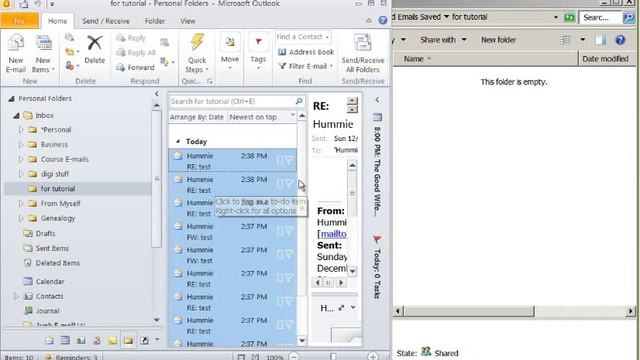Open the File tab
The height and width of the screenshot is (360, 640).
click(19, 21)
